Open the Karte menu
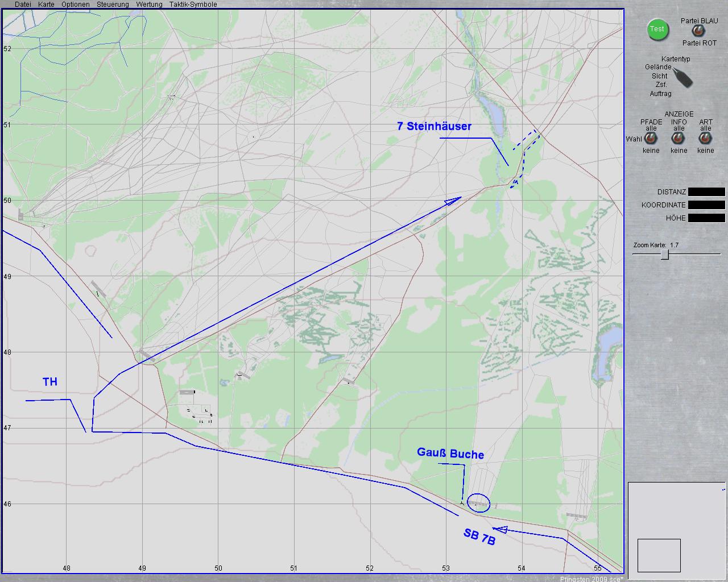This screenshot has height=582, width=728. coord(46,5)
